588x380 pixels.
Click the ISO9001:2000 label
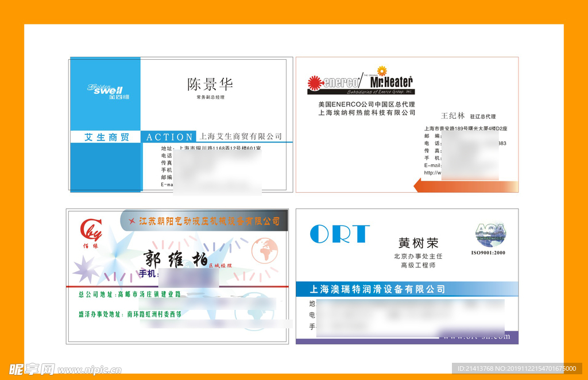488,253
